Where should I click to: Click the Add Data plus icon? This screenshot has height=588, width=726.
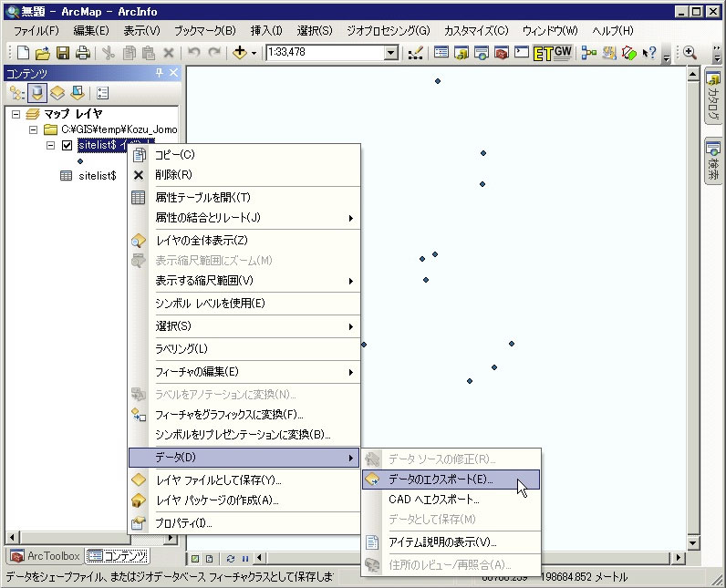pyautogui.click(x=239, y=53)
